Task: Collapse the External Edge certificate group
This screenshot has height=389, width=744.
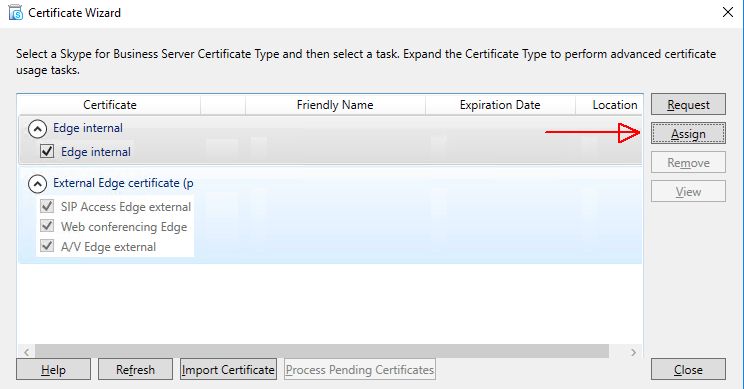Action: 37,184
